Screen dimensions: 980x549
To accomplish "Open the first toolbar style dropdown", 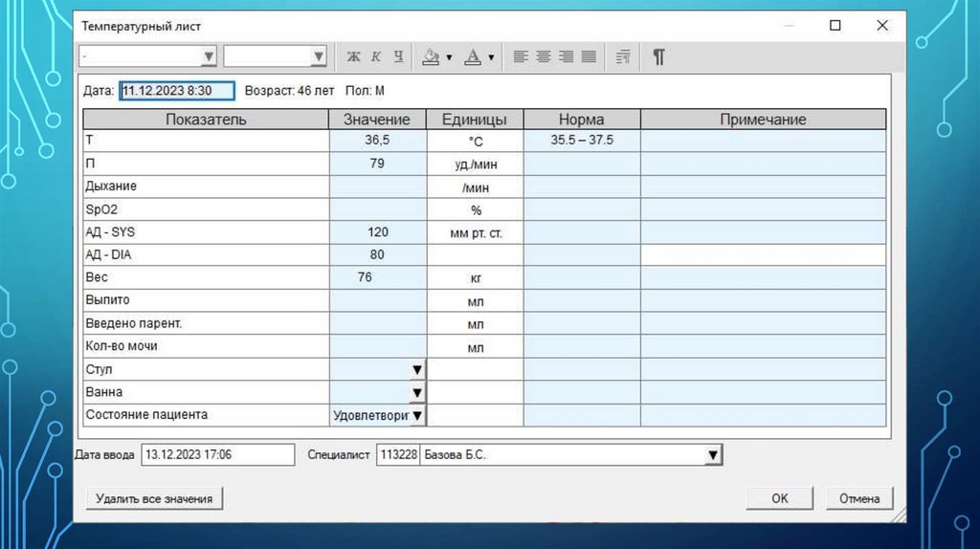I will click(209, 57).
